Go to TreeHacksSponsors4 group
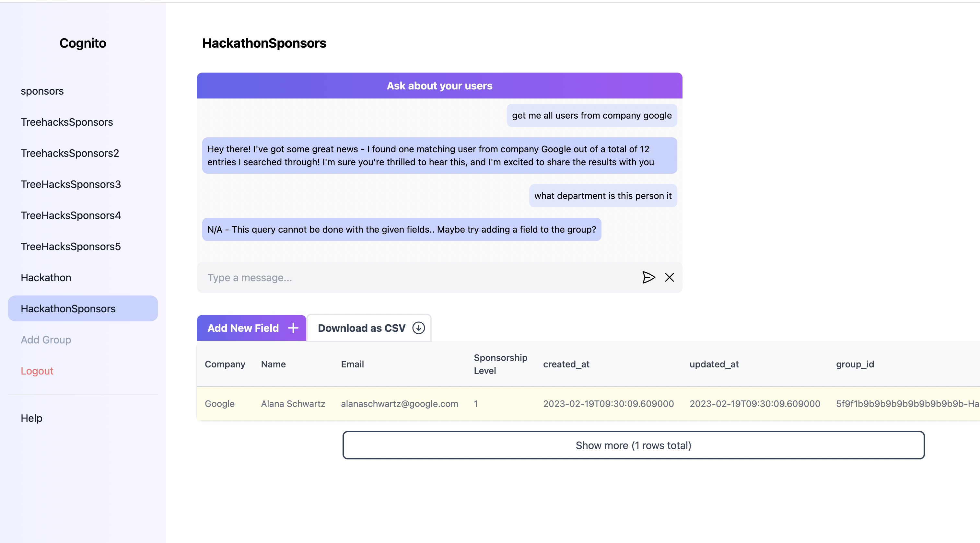This screenshot has height=543, width=980. point(71,215)
